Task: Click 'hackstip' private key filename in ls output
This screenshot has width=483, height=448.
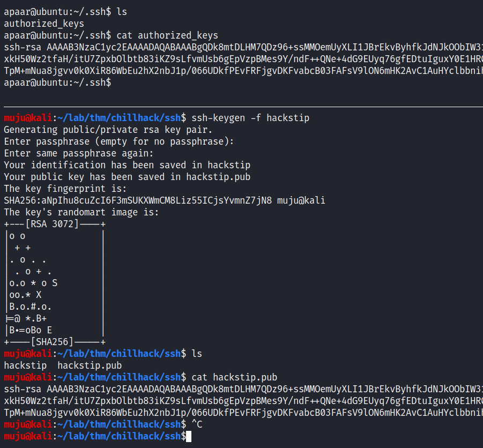Action: point(25,366)
